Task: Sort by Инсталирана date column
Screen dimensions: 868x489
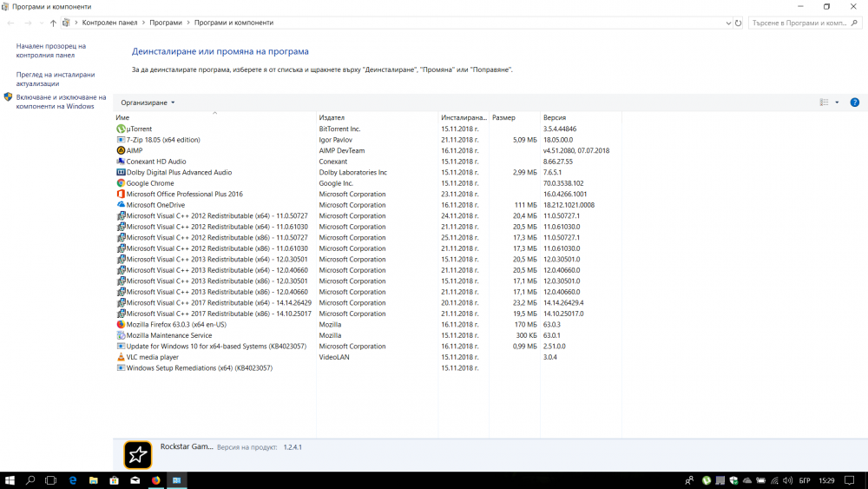Action: [x=464, y=117]
